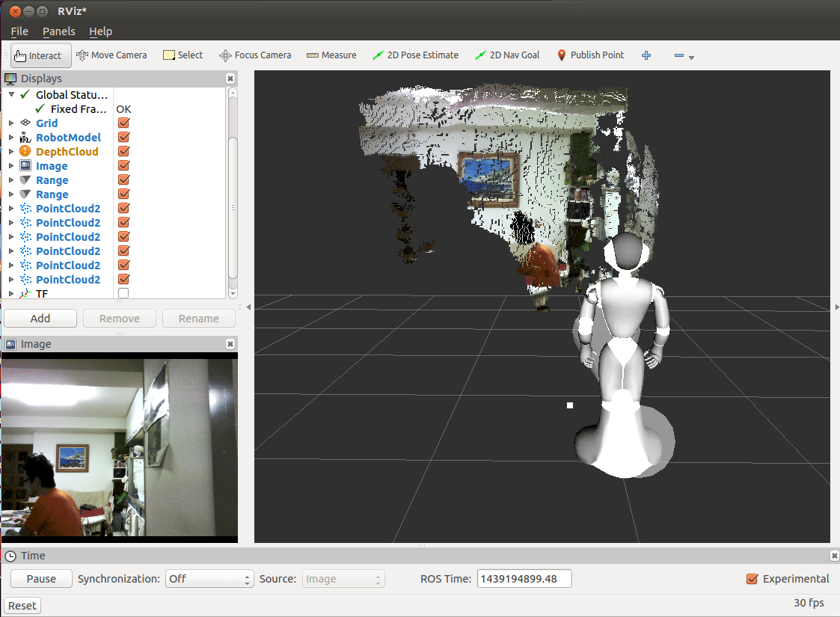Pause the time with Pause button
This screenshot has height=617, width=840.
(x=41, y=579)
